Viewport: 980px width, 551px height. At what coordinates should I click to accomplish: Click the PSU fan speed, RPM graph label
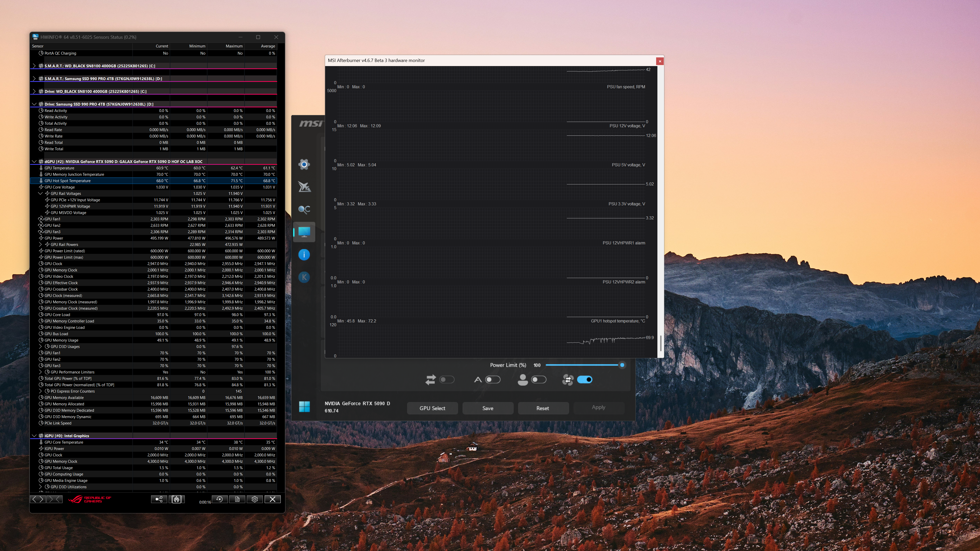pyautogui.click(x=626, y=87)
